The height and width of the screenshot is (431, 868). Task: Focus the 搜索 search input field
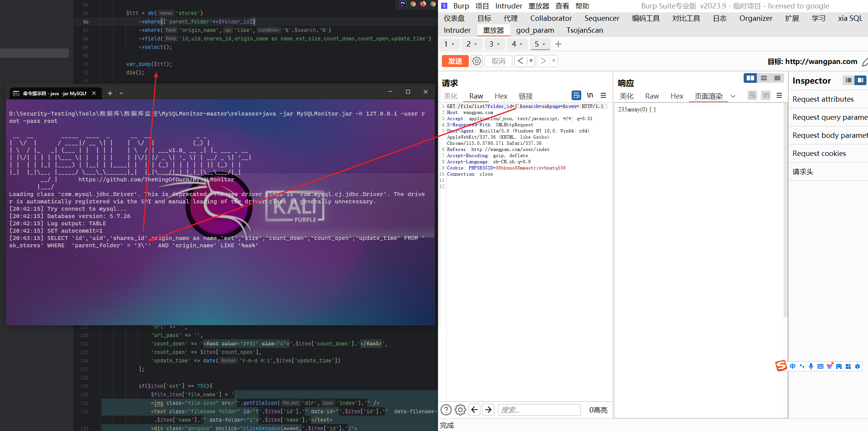tap(539, 410)
